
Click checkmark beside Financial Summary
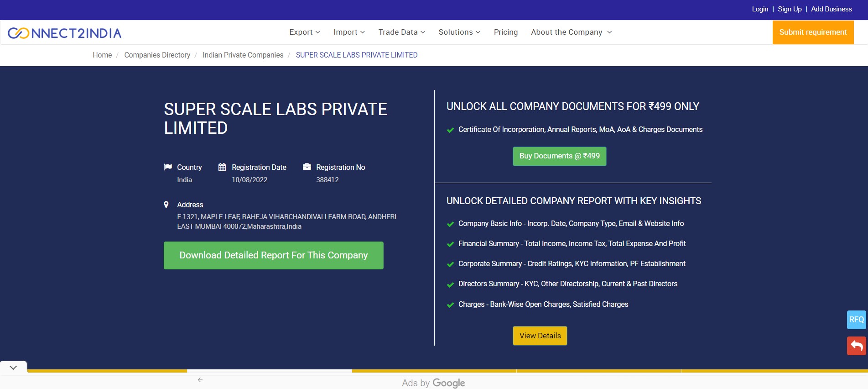[x=450, y=244]
